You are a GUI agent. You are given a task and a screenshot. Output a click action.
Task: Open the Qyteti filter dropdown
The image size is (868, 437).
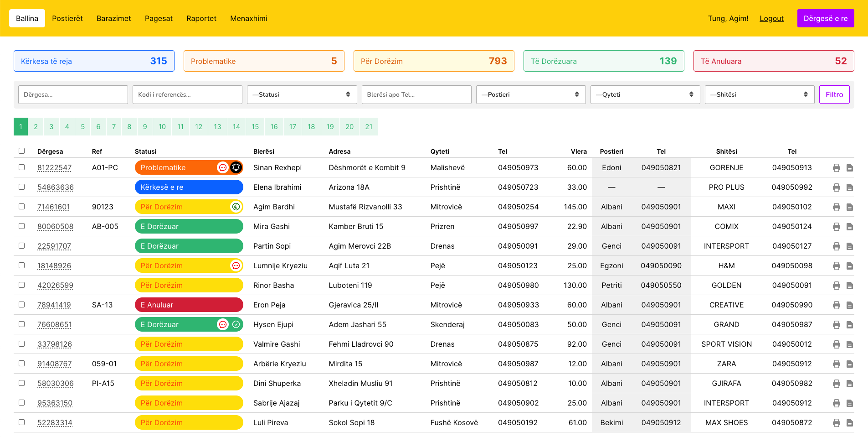click(645, 94)
